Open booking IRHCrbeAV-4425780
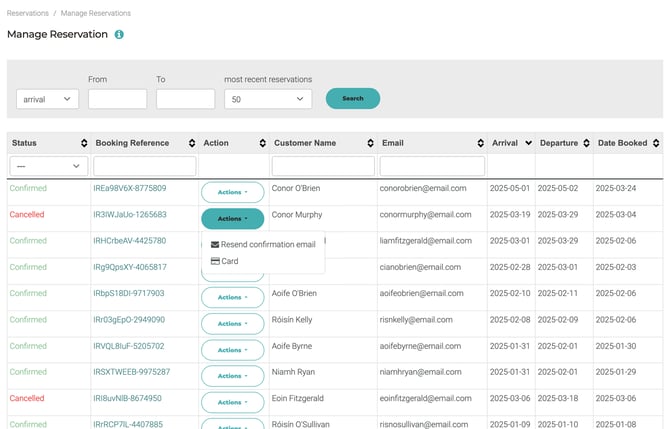 129,241
